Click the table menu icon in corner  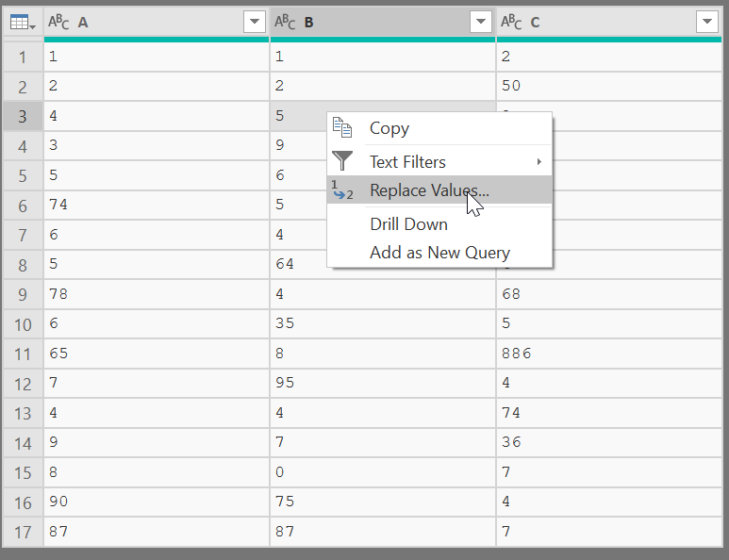(x=23, y=23)
